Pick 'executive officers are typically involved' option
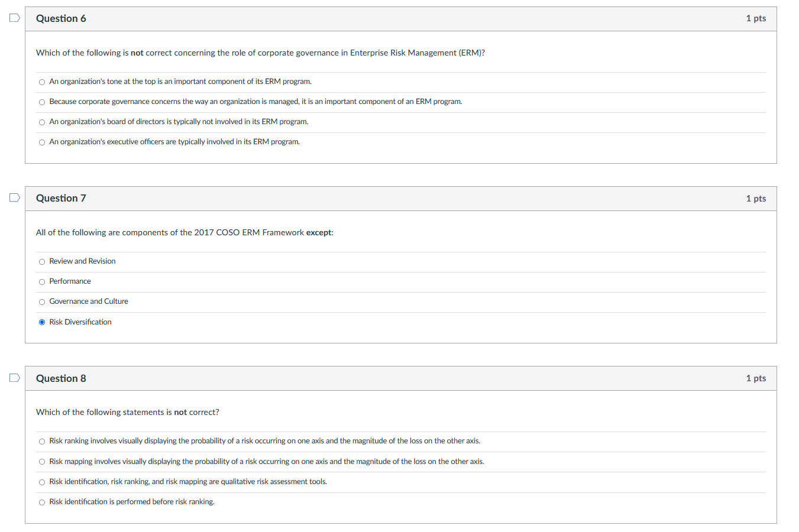The width and height of the screenshot is (799, 532). (x=42, y=142)
